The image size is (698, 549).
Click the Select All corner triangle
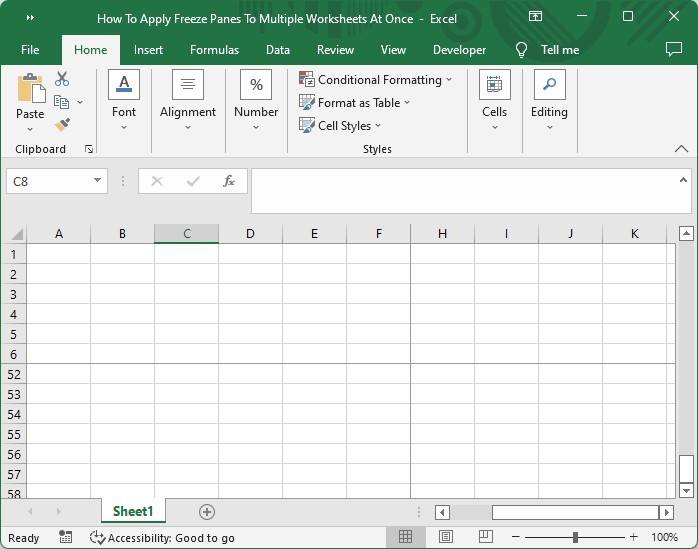click(x=17, y=234)
